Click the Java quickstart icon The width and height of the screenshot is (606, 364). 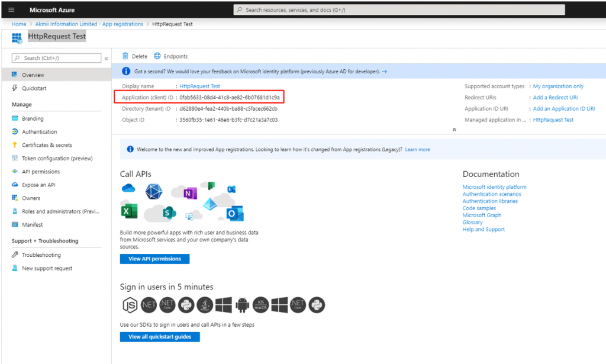[x=205, y=305]
